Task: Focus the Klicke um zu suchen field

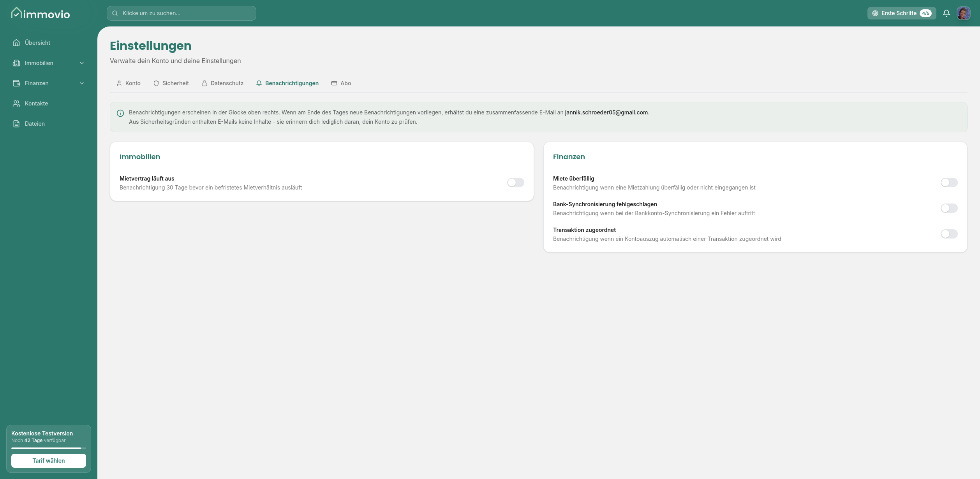Action: click(182, 13)
